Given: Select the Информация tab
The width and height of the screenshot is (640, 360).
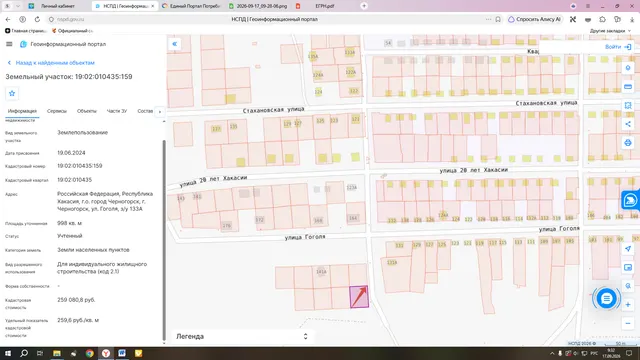Looking at the screenshot, I should coord(22,111).
